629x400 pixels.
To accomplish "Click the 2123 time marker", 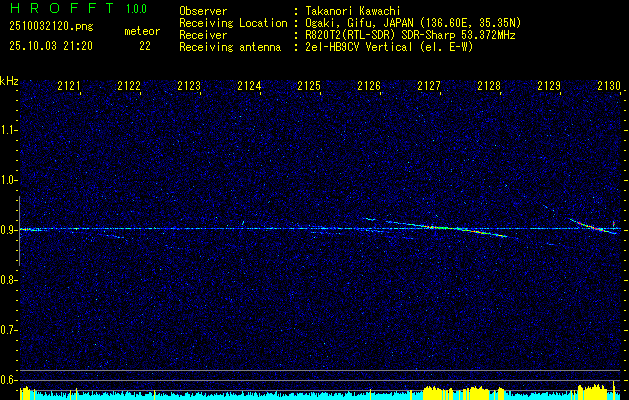I will 189,85.
